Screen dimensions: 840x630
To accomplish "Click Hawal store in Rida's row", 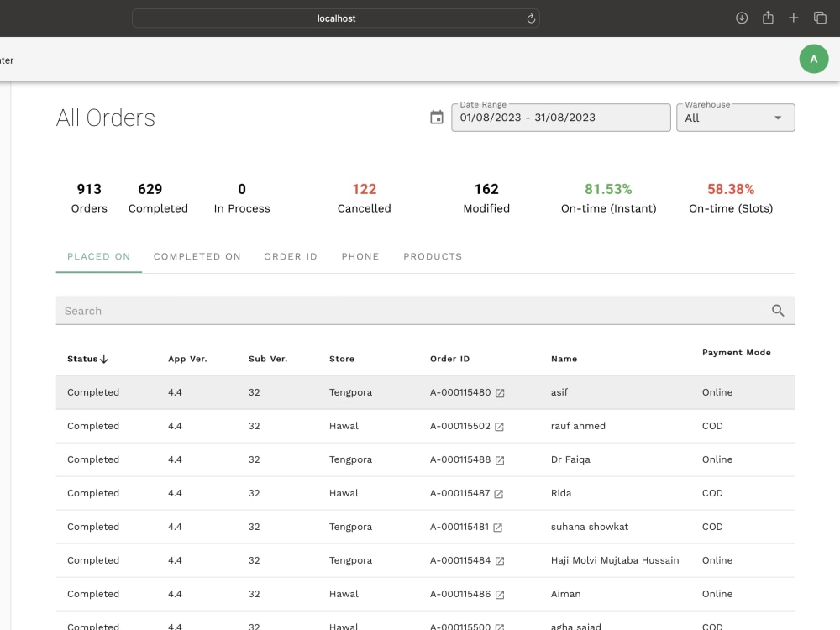I will tap(344, 493).
